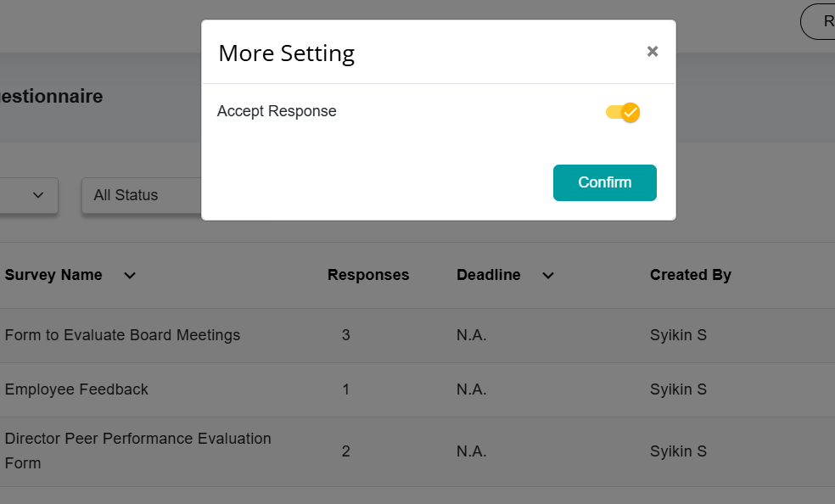Open Form to Evaluate Board Meetings survey
Viewport: 835px width, 504px height.
tap(122, 335)
